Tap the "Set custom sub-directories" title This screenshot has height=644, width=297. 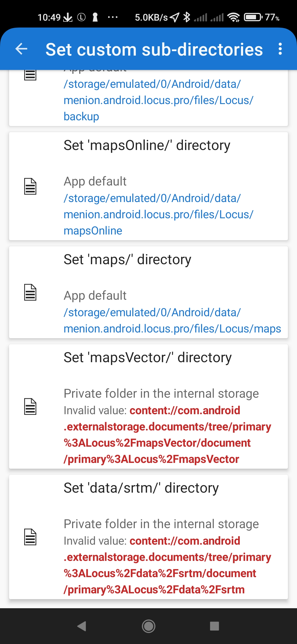click(154, 50)
